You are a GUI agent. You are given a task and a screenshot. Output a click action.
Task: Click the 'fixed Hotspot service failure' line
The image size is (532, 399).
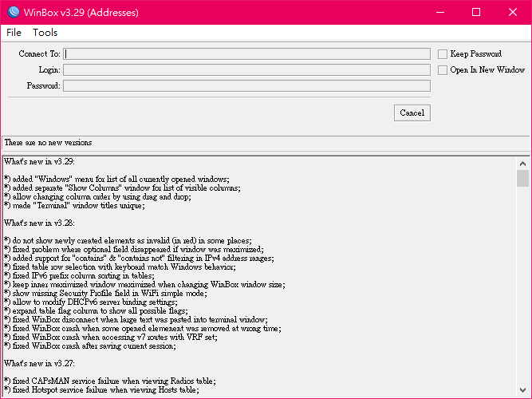tap(101, 390)
